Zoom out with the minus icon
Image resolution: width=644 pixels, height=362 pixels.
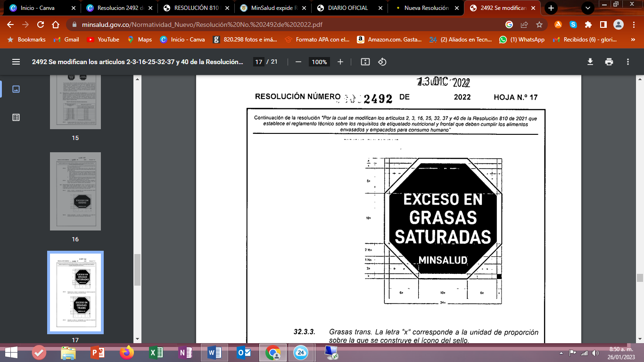298,62
